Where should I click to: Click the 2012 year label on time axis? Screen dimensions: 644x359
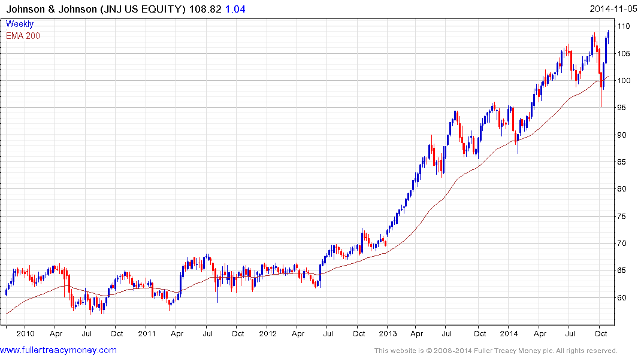tap(268, 333)
